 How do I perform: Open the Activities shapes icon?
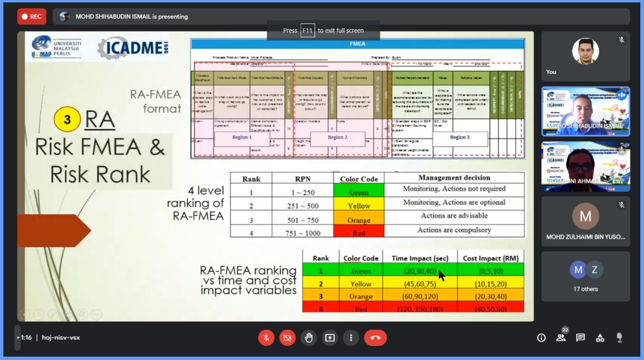(x=600, y=338)
